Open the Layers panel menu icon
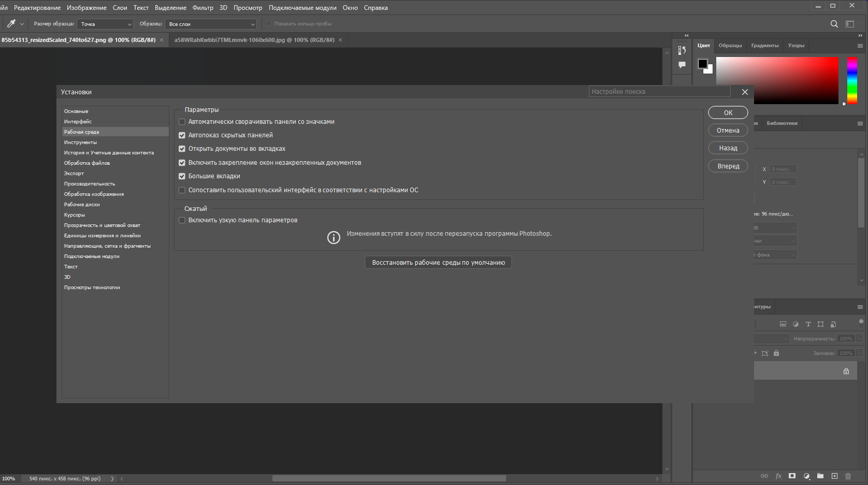The width and height of the screenshot is (868, 485). click(x=860, y=307)
